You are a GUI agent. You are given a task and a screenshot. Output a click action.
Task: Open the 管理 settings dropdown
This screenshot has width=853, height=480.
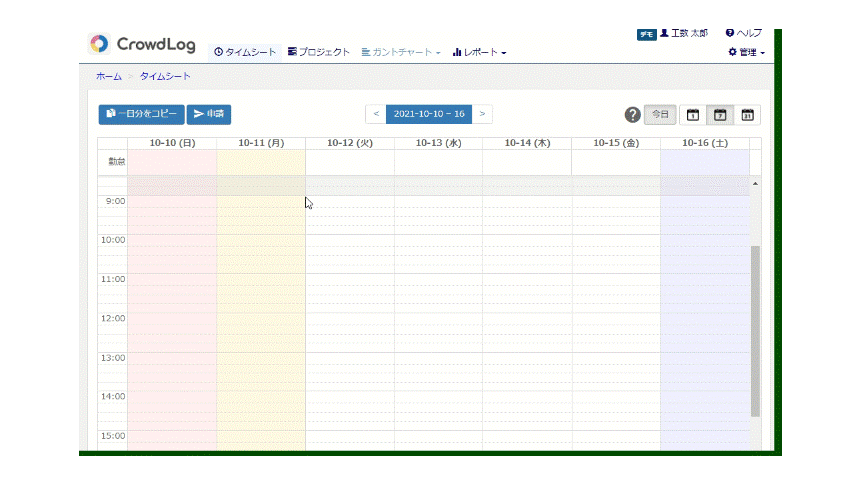746,52
